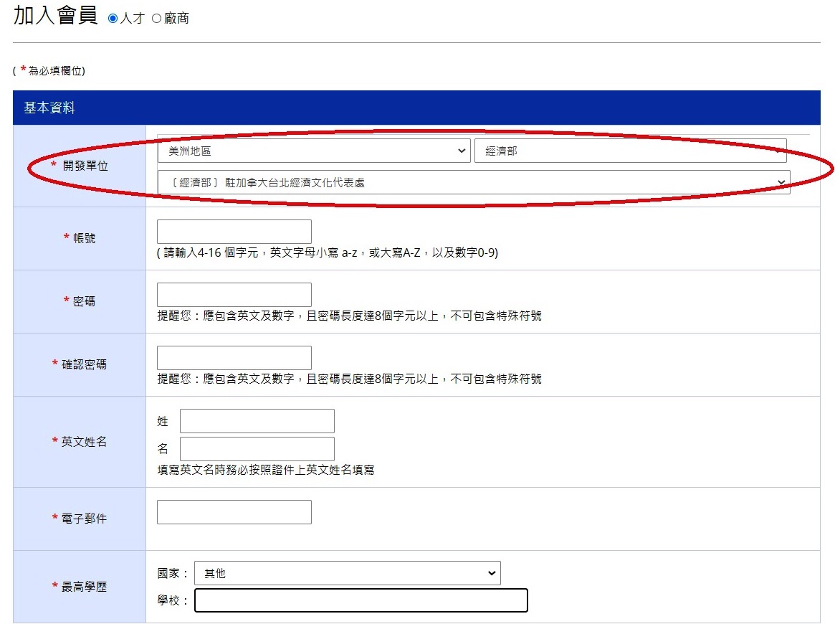Viewport: 840px width, 624px height.
Task: Click the 帳號 account input field
Action: pyautogui.click(x=234, y=232)
